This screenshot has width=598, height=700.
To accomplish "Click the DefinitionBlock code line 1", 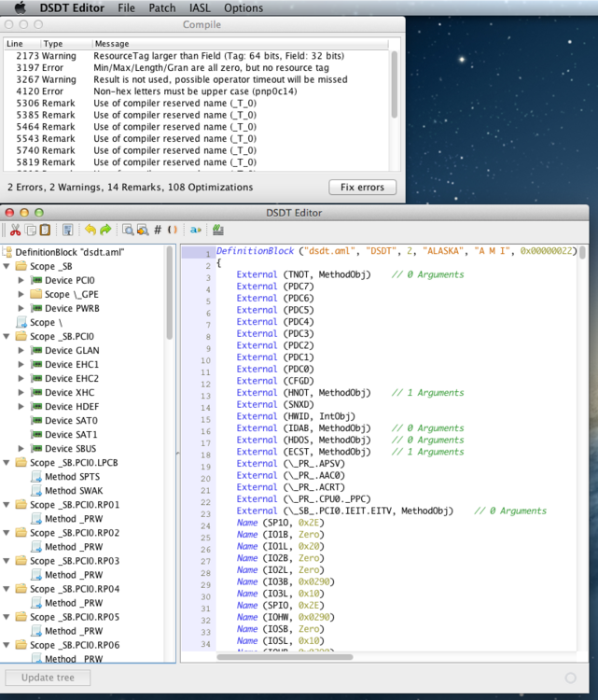I will click(396, 251).
